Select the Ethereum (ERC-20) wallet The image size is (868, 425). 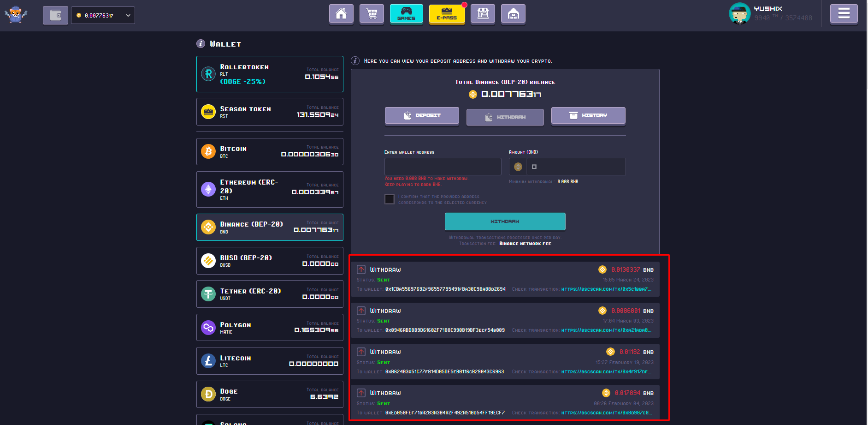point(270,190)
